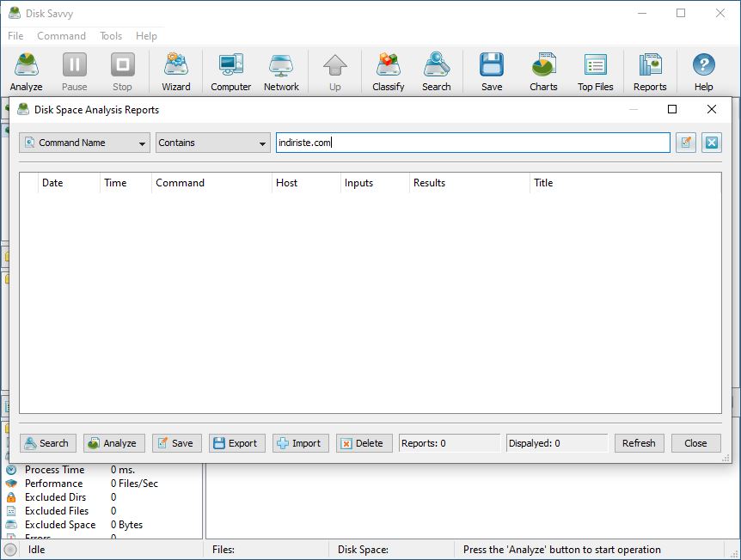Click the '0 Files/Sec' value
This screenshot has height=560, width=741.
coord(134,484)
